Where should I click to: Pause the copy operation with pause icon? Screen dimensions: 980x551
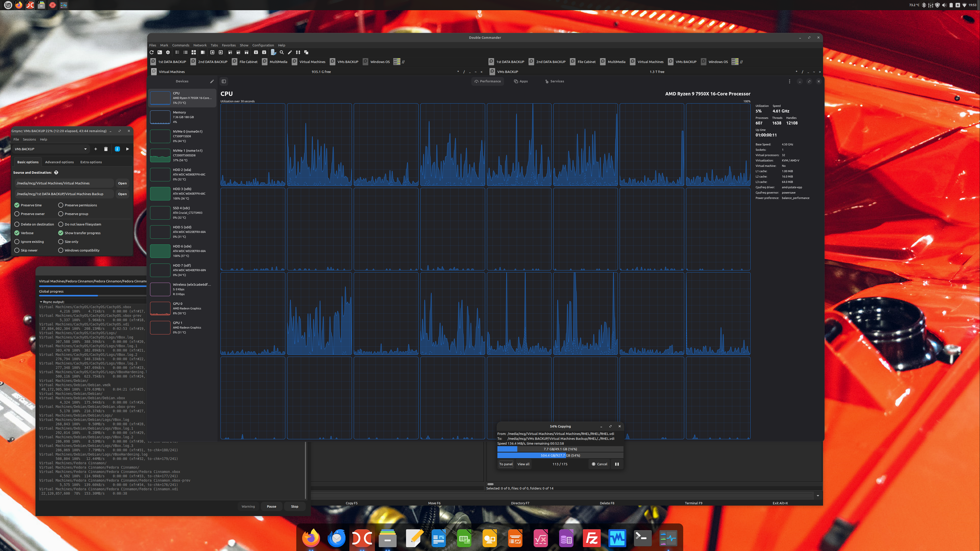point(617,464)
